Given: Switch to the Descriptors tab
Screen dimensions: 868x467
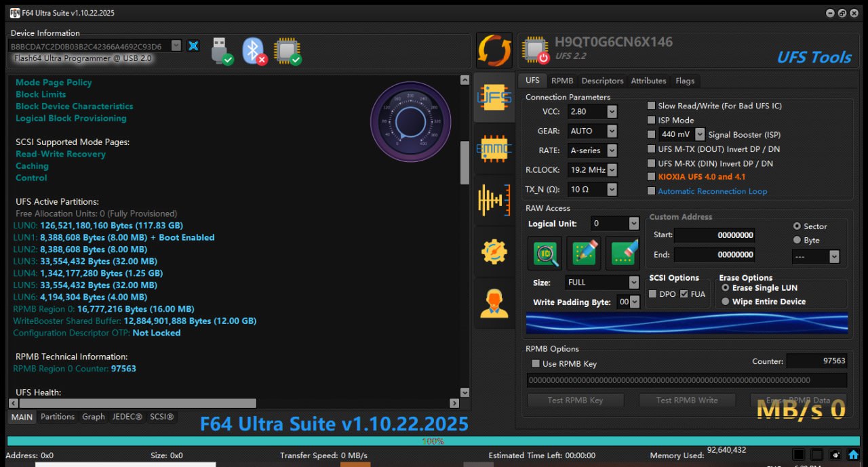Looking at the screenshot, I should coord(602,81).
